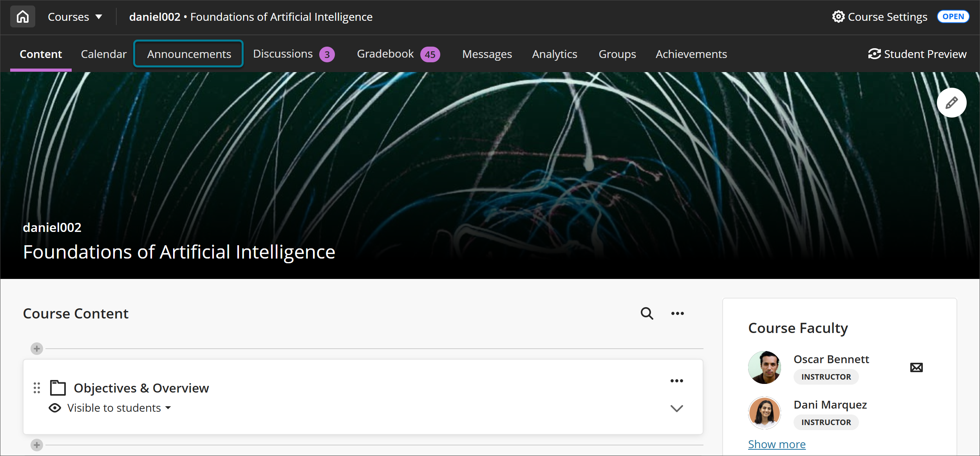Viewport: 980px width, 456px height.
Task: Email Oscar Bennett via the envelope icon
Action: point(916,367)
